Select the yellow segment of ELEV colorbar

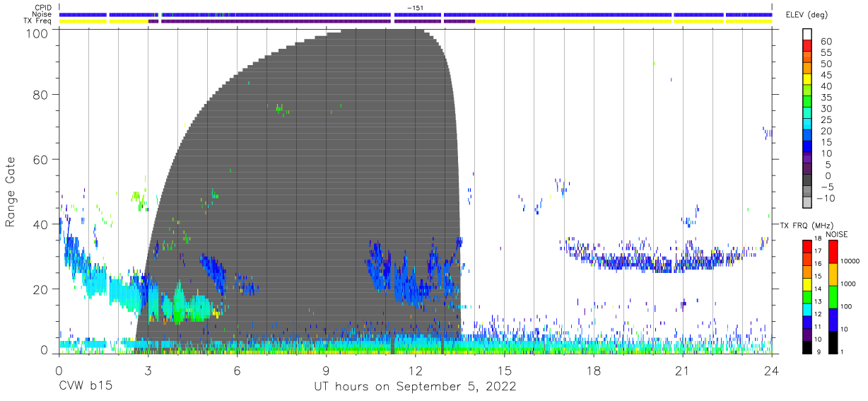click(x=807, y=81)
